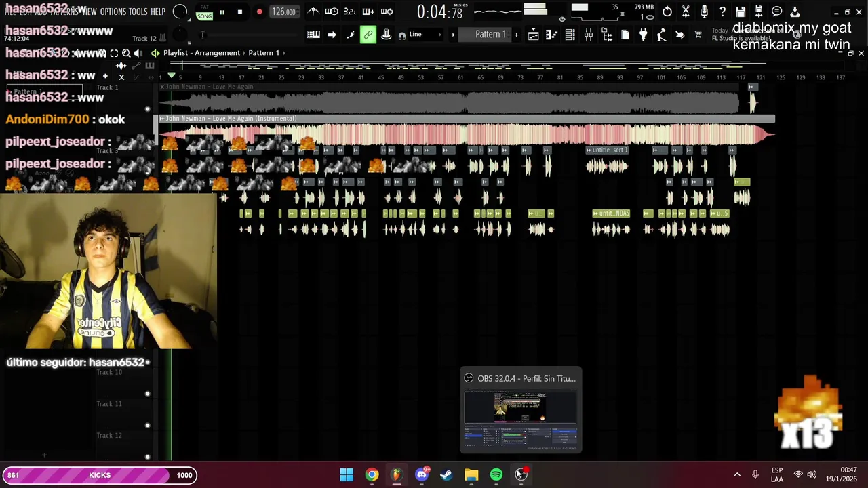
Task: Click the step edit arrow icon
Action: (x=332, y=35)
